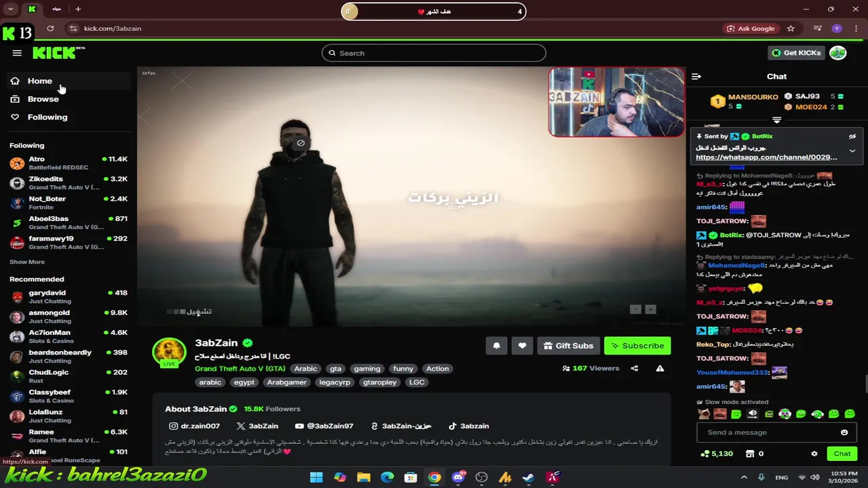This screenshot has width=868, height=488.
Task: Open beardsonbeardly recommended channel
Action: click(68, 356)
